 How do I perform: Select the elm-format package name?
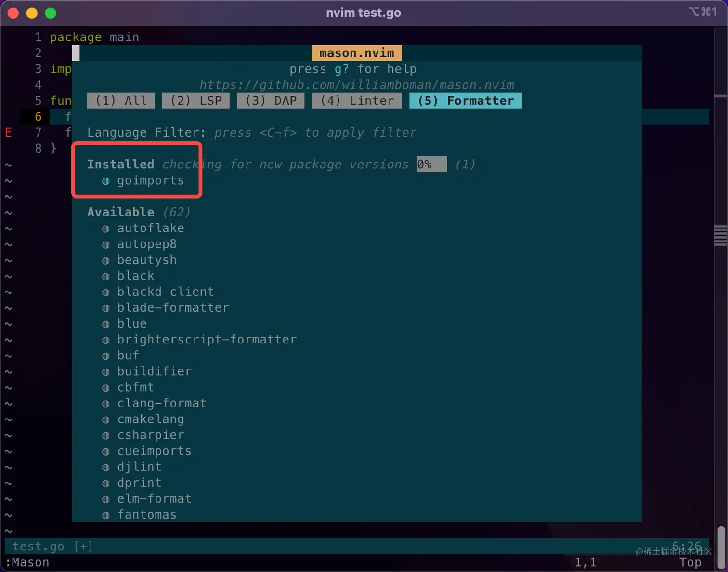click(x=155, y=498)
